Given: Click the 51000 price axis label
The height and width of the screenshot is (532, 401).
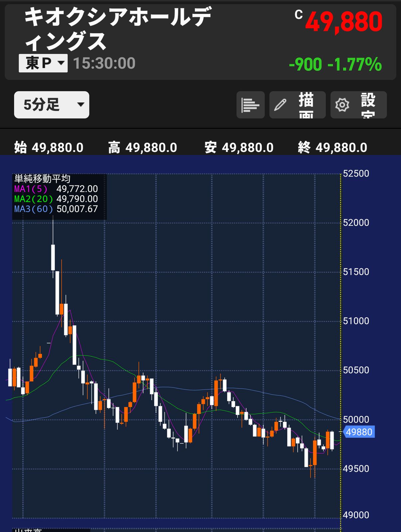Looking at the screenshot, I should click(x=356, y=321).
